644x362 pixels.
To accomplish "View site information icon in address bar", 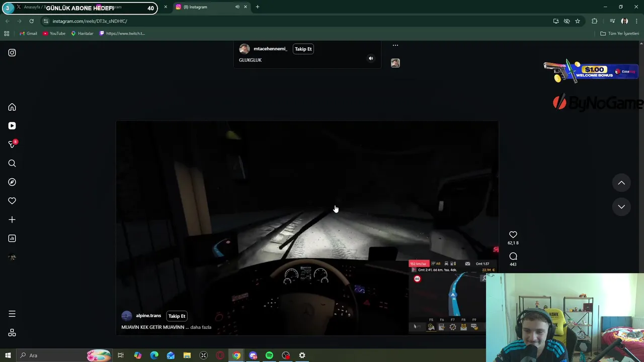I will pos(46,21).
